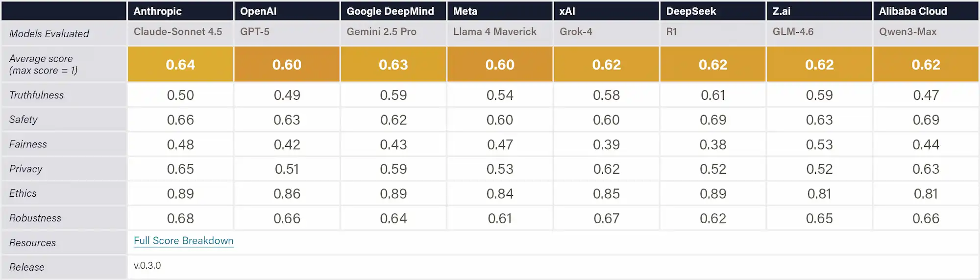Select the Meta column header
Screen dimensions: 980x280
465,11
